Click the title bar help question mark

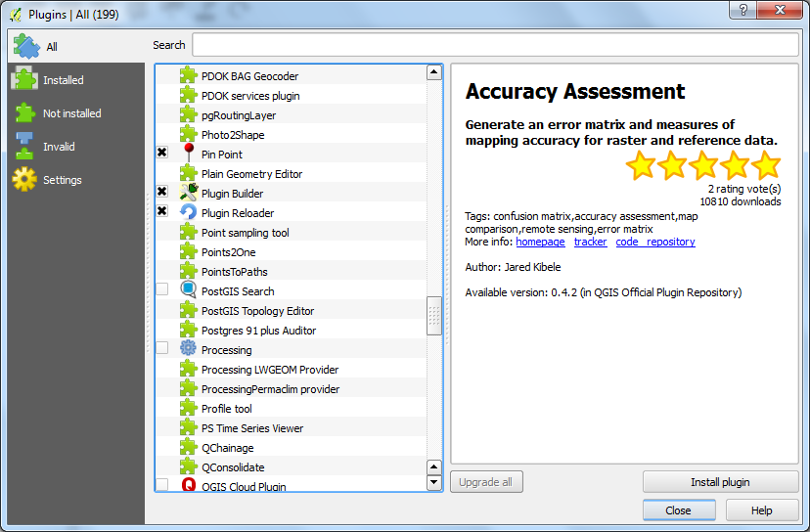[742, 10]
